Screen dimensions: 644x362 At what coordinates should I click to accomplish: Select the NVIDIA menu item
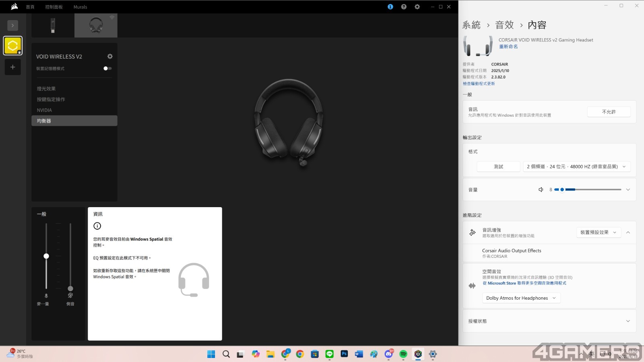tap(74, 110)
